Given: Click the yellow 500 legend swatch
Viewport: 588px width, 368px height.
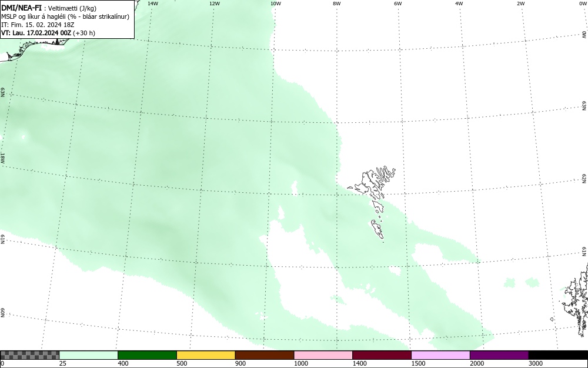Looking at the screenshot, I should pos(206,355).
